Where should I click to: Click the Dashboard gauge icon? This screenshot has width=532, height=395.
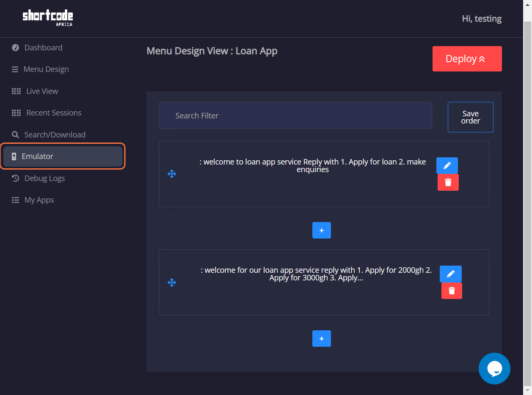[16, 48]
